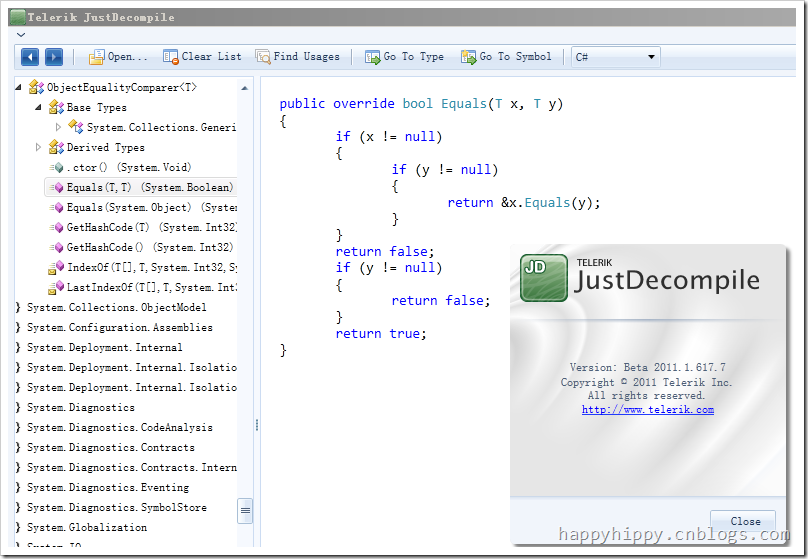Click the 'Version: Beta 2011.1.617.7' text
Screen dimensions: 808x559
tap(648, 367)
